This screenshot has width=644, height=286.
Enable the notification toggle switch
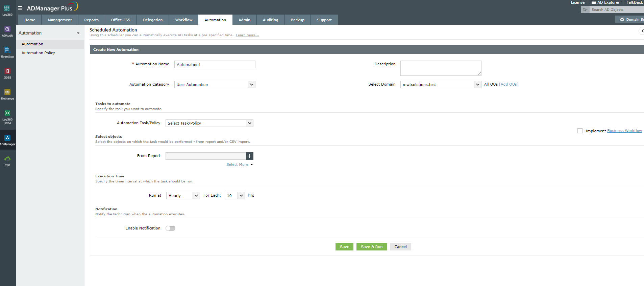pos(170,228)
